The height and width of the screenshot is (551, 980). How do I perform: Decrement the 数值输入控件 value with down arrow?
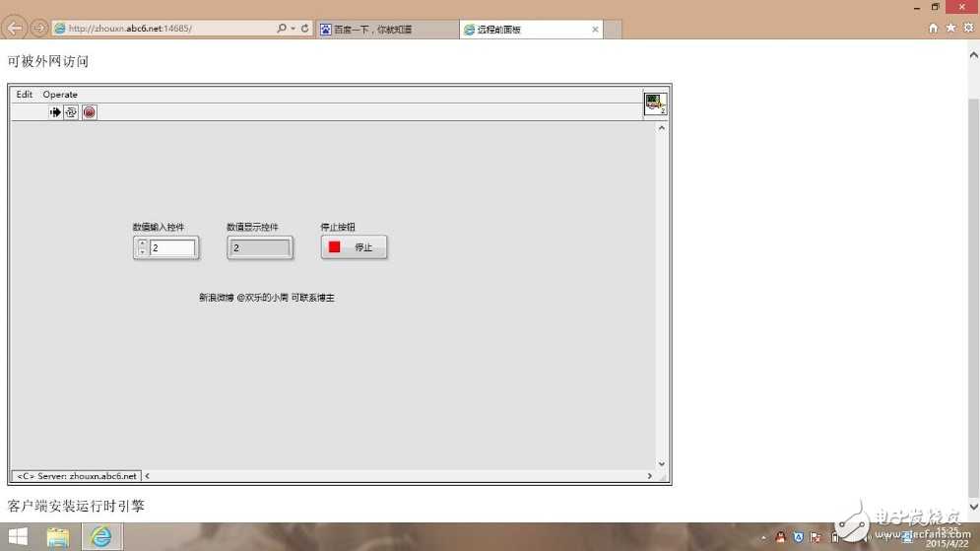pos(142,252)
